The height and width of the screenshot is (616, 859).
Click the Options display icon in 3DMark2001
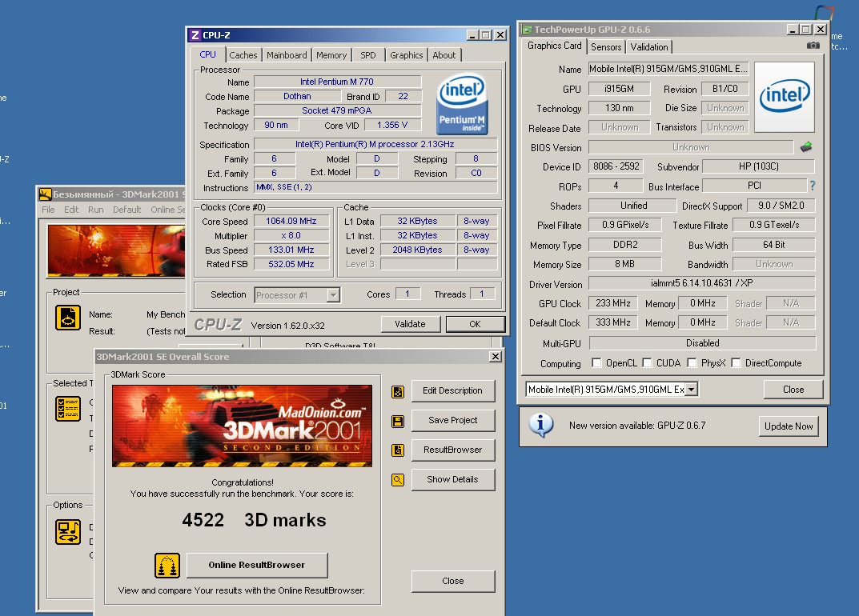[x=68, y=532]
